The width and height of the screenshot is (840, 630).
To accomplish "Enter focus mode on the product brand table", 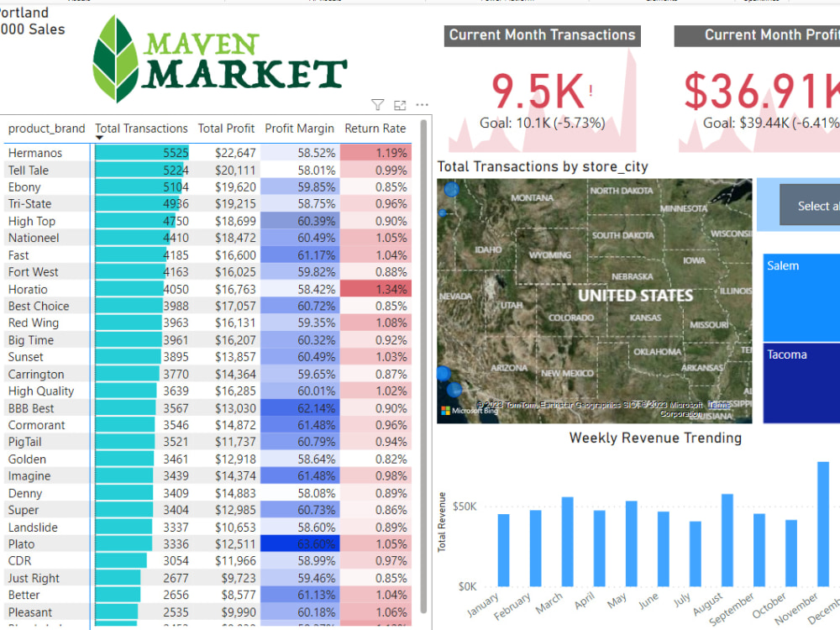I will click(400, 104).
